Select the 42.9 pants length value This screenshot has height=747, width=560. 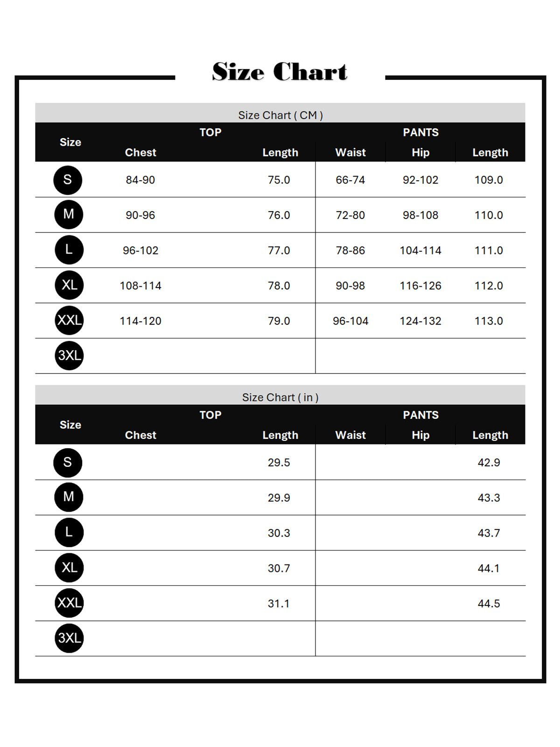(489, 463)
